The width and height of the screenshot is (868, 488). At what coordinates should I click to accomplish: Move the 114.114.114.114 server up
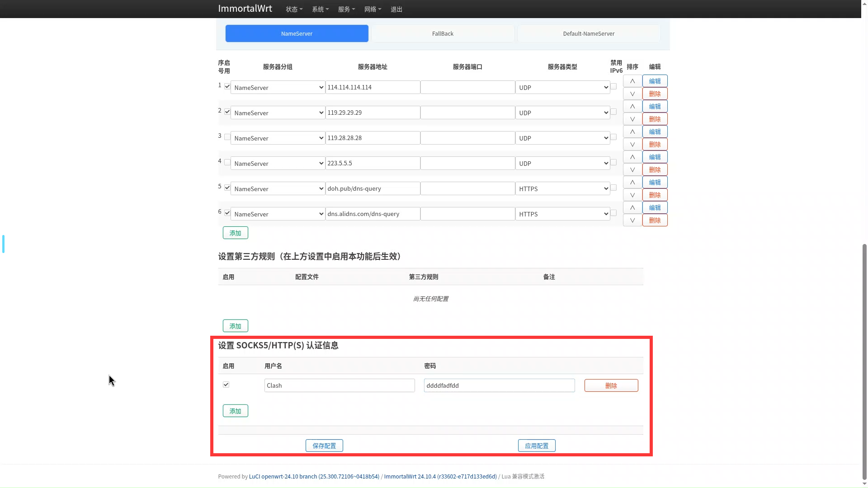point(632,81)
